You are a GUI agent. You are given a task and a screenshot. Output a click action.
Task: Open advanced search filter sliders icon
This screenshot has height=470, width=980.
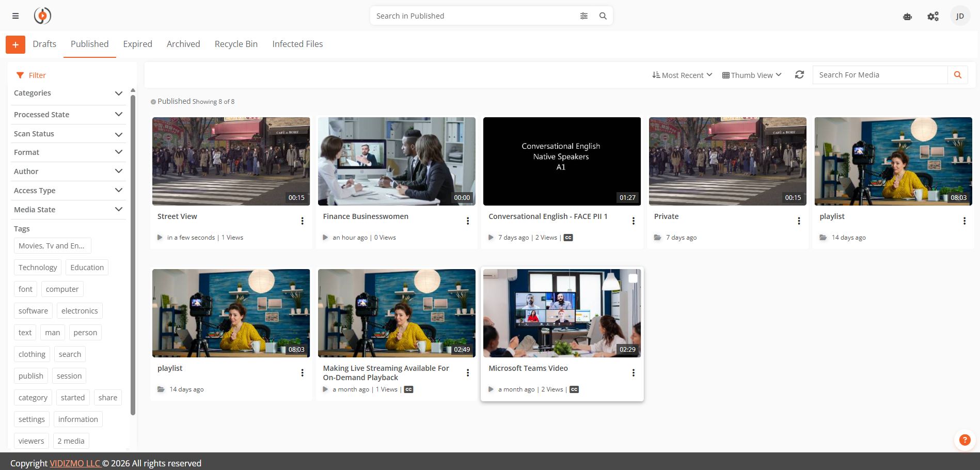point(583,16)
